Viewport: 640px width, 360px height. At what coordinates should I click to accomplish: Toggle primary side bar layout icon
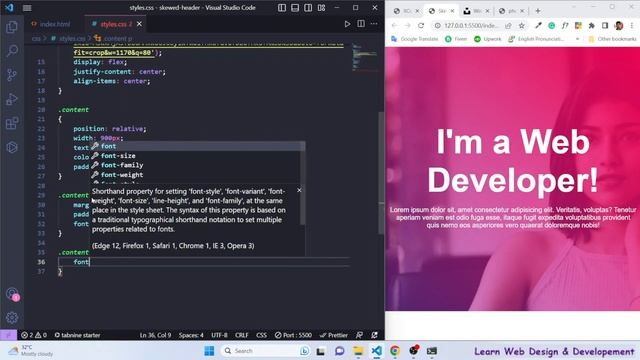(x=282, y=8)
